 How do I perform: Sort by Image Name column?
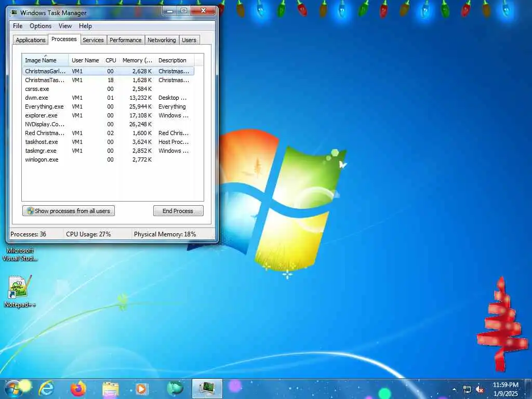(45, 60)
